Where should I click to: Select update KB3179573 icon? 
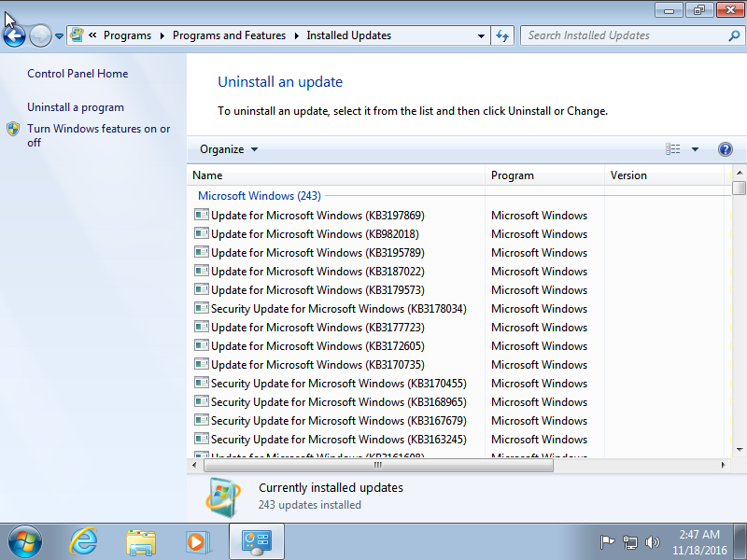tap(202, 289)
